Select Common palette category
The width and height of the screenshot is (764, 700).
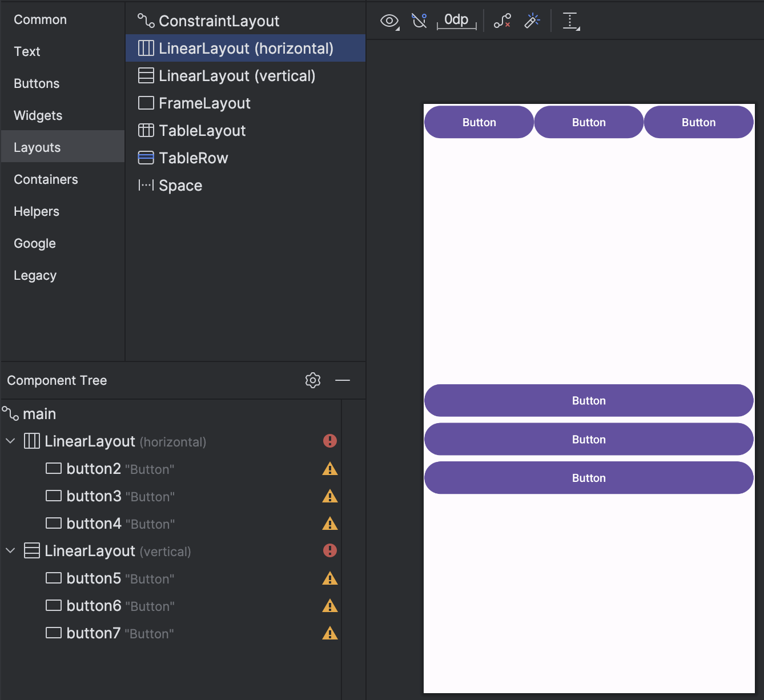tap(63, 19)
